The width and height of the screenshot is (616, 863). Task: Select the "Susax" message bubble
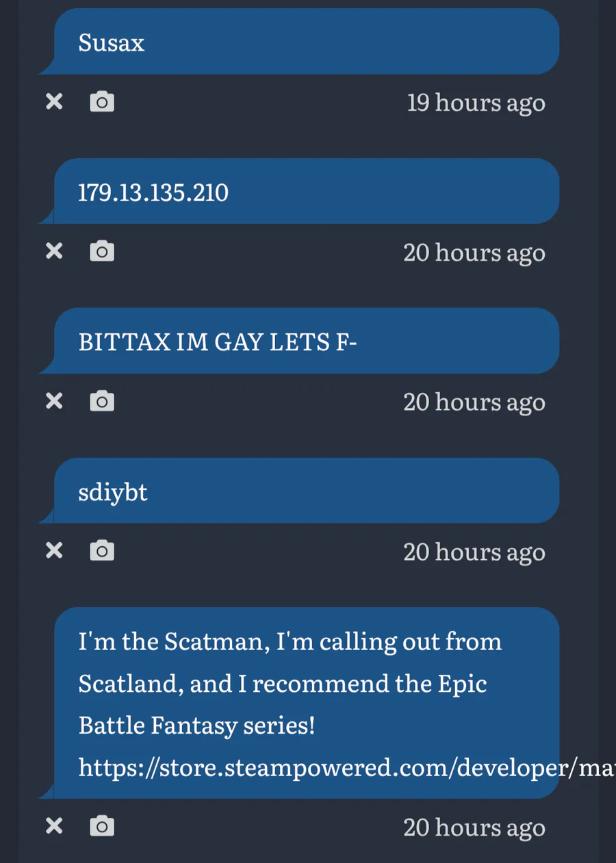pyautogui.click(x=306, y=42)
